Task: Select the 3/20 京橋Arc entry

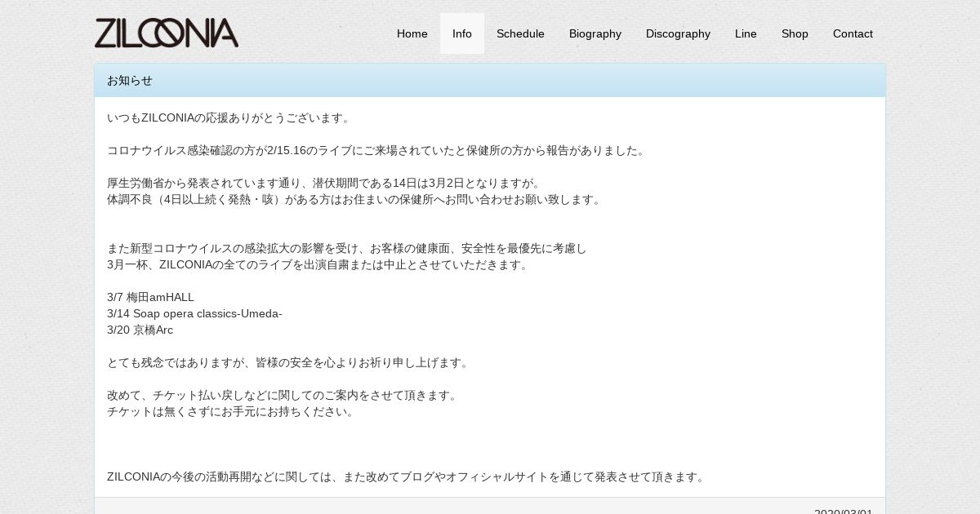Action: pyautogui.click(x=140, y=330)
